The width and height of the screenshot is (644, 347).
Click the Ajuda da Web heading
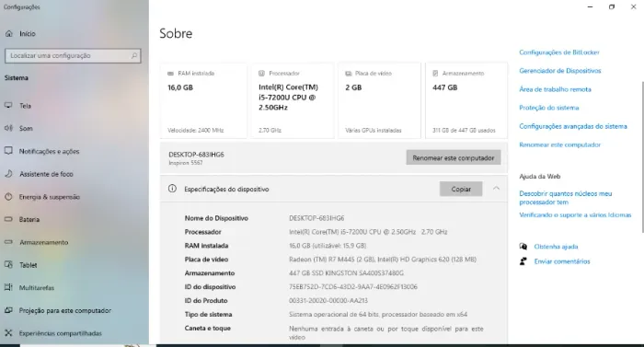click(x=540, y=176)
